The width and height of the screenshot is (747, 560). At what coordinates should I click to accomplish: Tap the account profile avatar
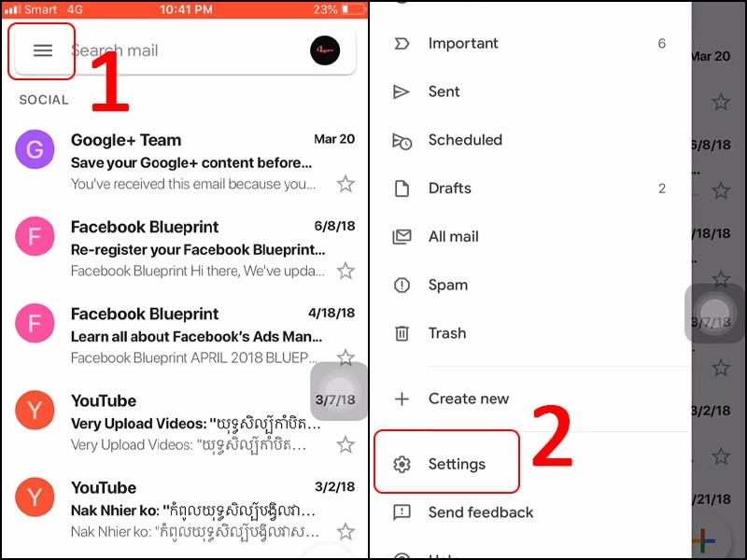(x=325, y=50)
